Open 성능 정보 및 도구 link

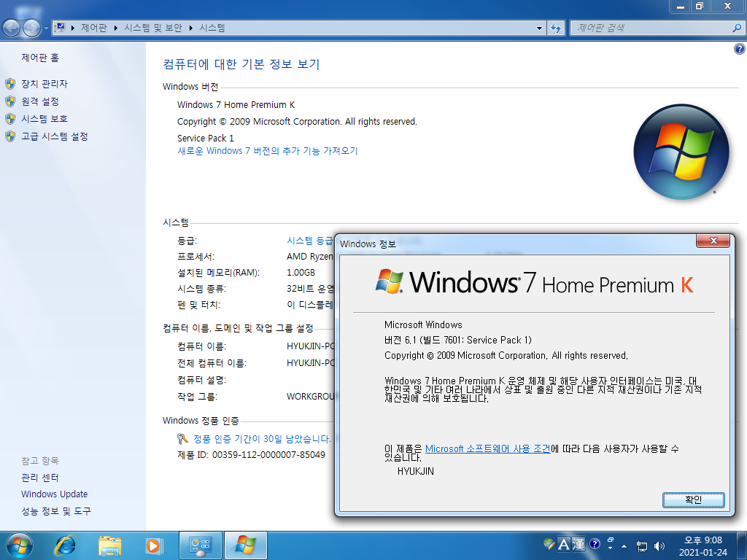coord(55,511)
